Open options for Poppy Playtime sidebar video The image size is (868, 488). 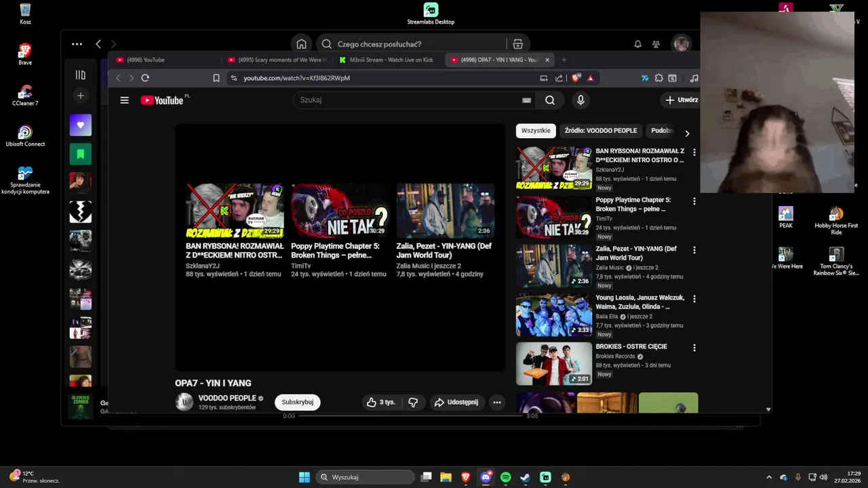pyautogui.click(x=694, y=201)
